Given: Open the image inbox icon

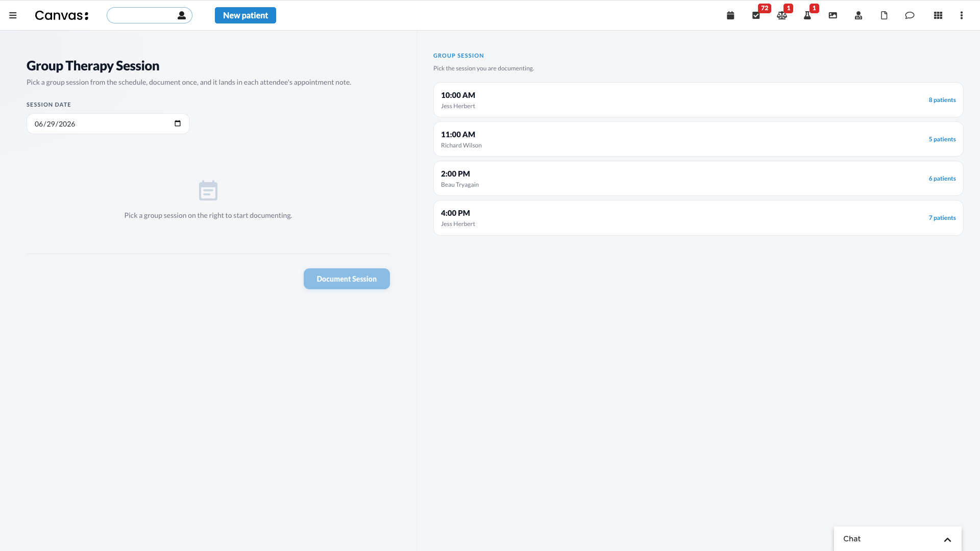Looking at the screenshot, I should click(832, 15).
